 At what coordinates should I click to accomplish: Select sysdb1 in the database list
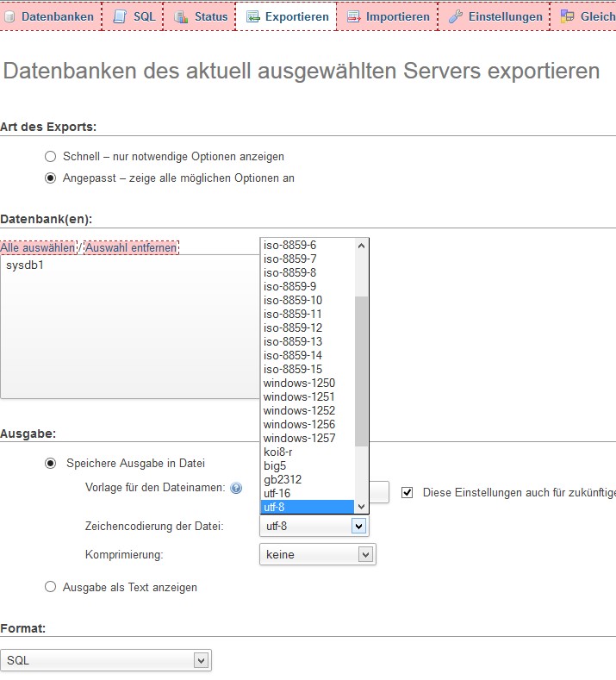(25, 265)
